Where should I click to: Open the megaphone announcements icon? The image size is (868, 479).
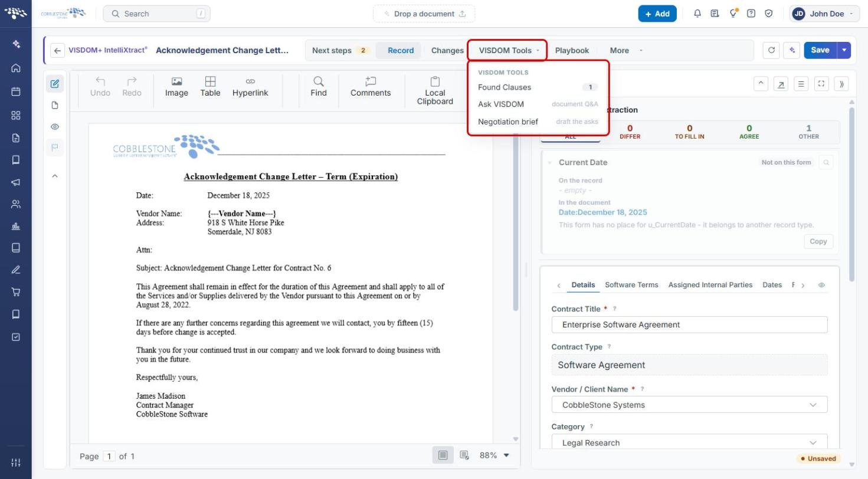click(x=16, y=182)
